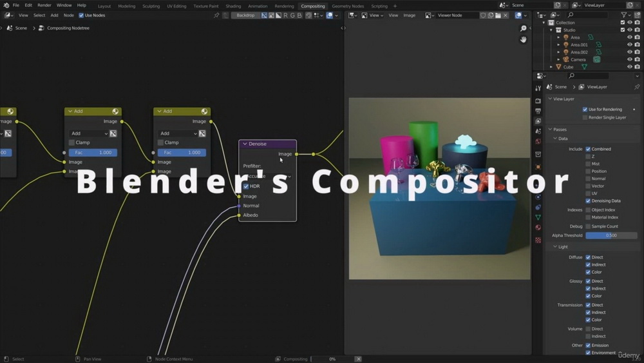
Task: Collapse the Denoise node
Action: (x=245, y=144)
